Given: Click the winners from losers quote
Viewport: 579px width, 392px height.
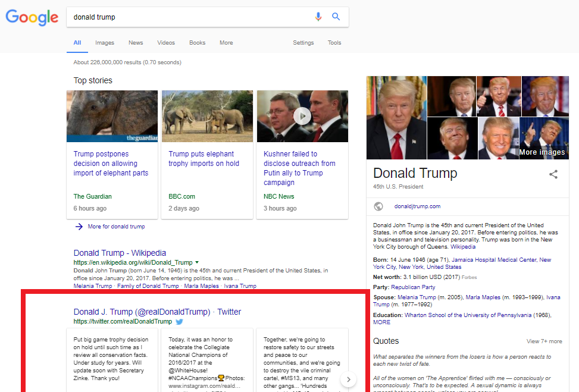Looking at the screenshot, I should click(462, 360).
